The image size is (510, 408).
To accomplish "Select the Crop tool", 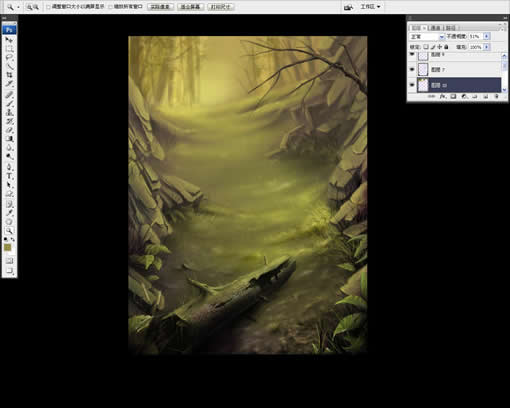I will (x=9, y=75).
